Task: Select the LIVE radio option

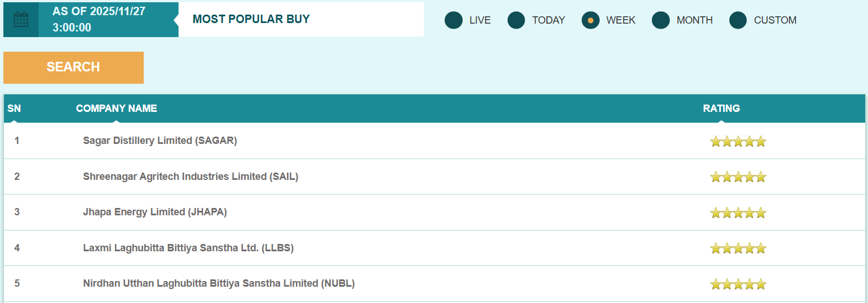Action: click(454, 20)
